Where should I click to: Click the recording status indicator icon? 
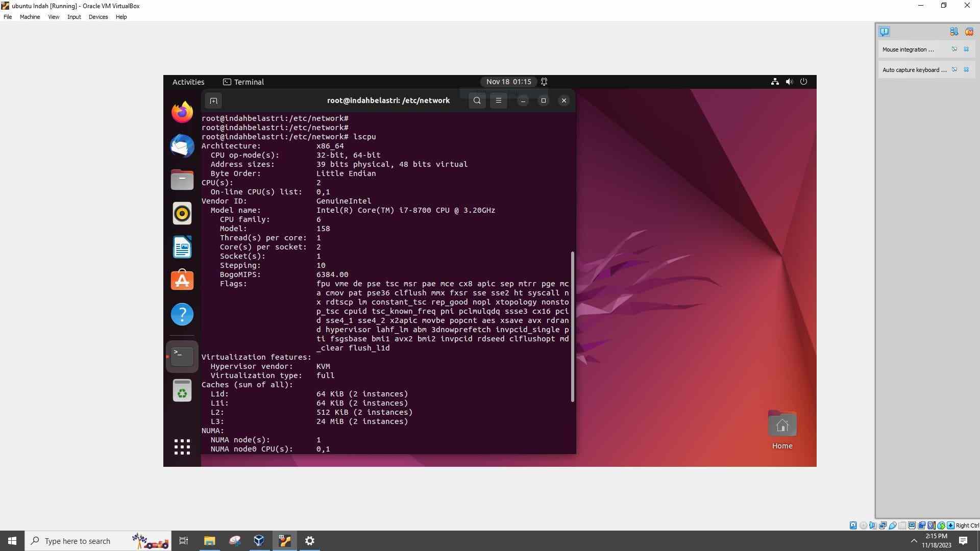tap(922, 525)
